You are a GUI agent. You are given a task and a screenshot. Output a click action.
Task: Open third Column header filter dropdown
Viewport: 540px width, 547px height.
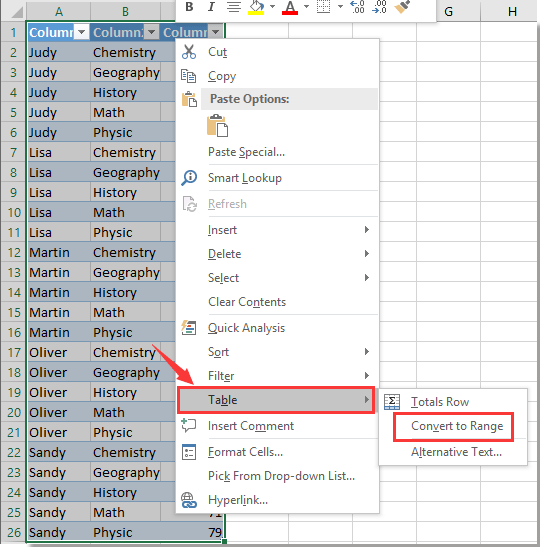tap(216, 32)
